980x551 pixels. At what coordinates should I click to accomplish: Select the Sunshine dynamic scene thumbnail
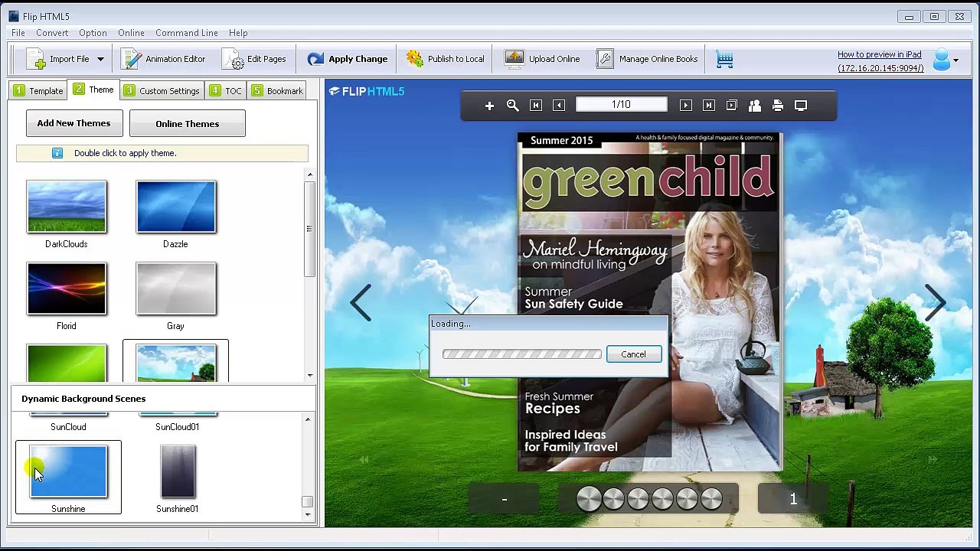click(68, 471)
